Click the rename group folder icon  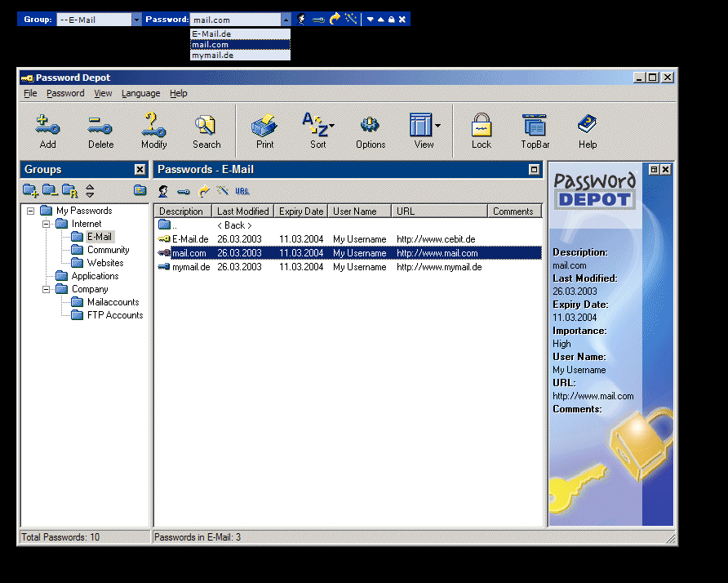pos(69,190)
